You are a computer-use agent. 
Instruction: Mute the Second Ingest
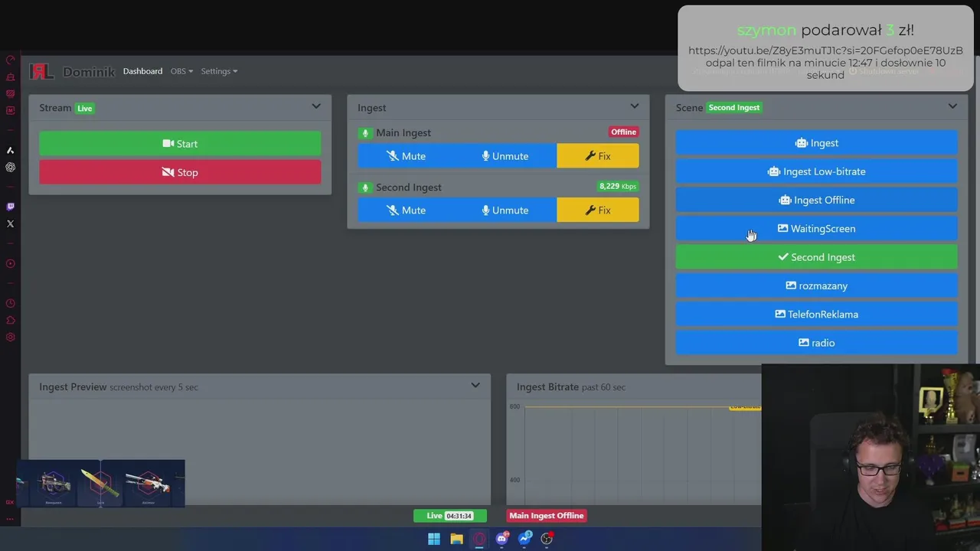(406, 210)
